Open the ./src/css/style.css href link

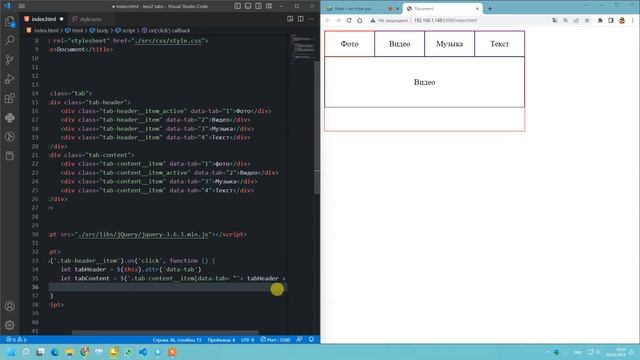coord(169,41)
